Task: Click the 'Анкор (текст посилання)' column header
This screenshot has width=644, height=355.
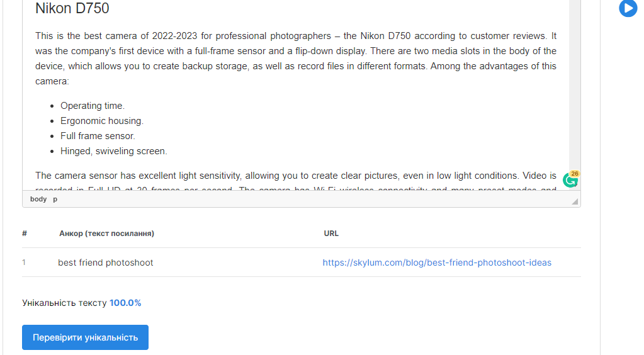Action: (107, 234)
